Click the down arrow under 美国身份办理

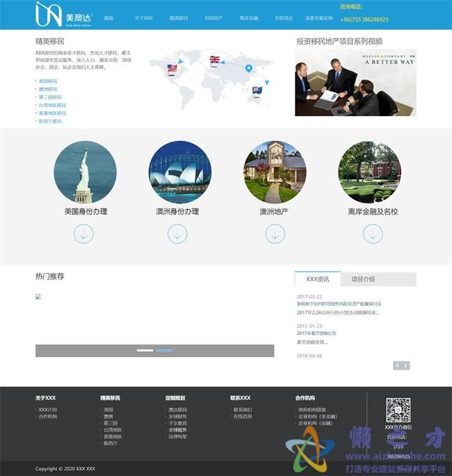coord(83,233)
